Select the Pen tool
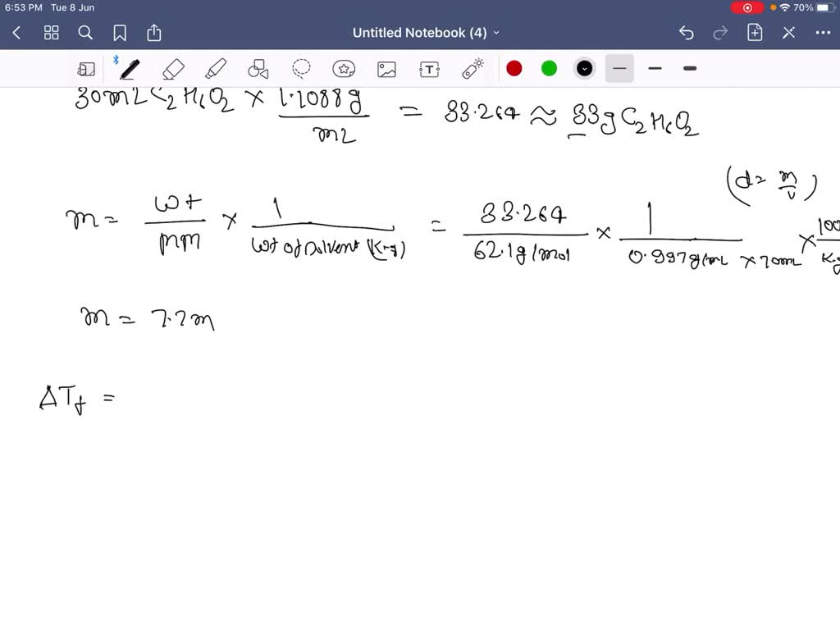Image resolution: width=840 pixels, height=630 pixels. click(130, 69)
